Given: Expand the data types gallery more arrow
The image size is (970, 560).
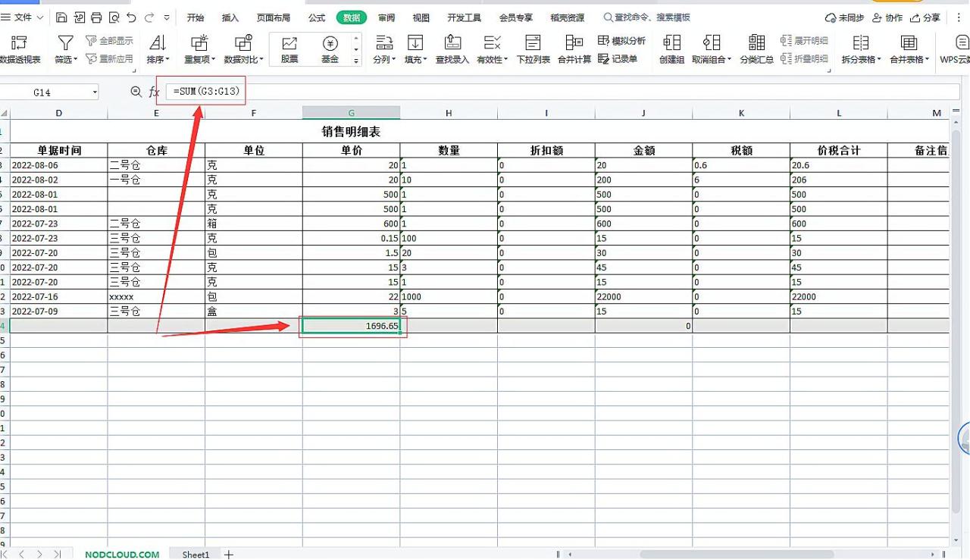Looking at the screenshot, I should click(x=356, y=61).
